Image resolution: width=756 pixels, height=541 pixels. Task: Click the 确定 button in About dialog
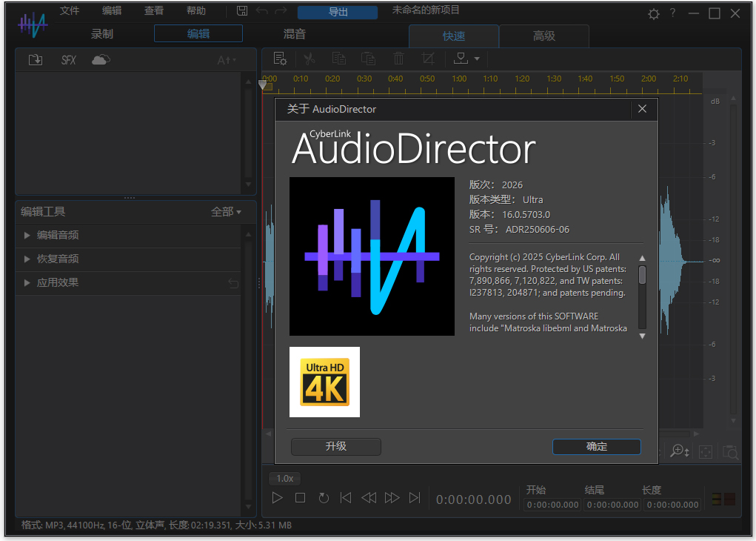tap(596, 446)
